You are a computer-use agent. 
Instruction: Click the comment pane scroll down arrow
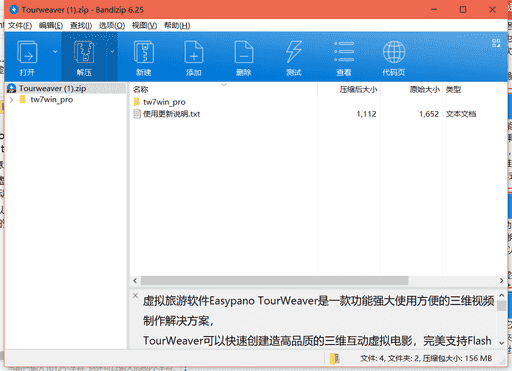(502, 343)
